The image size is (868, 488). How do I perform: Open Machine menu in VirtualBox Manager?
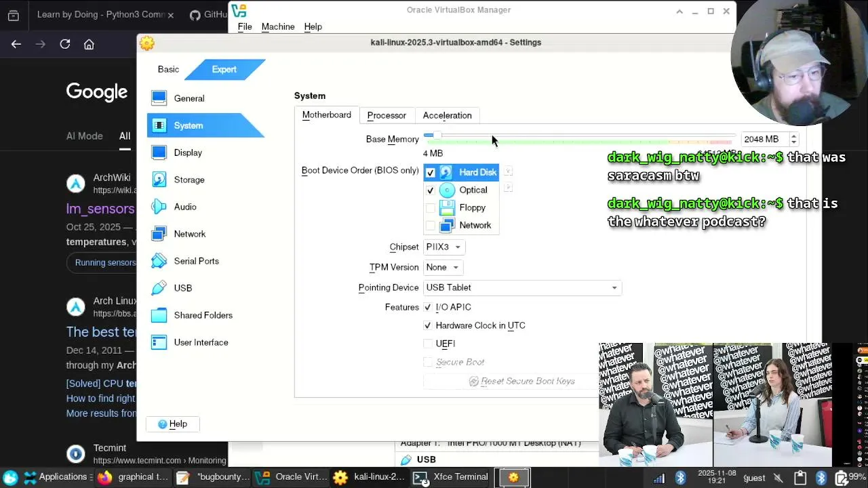tap(278, 26)
